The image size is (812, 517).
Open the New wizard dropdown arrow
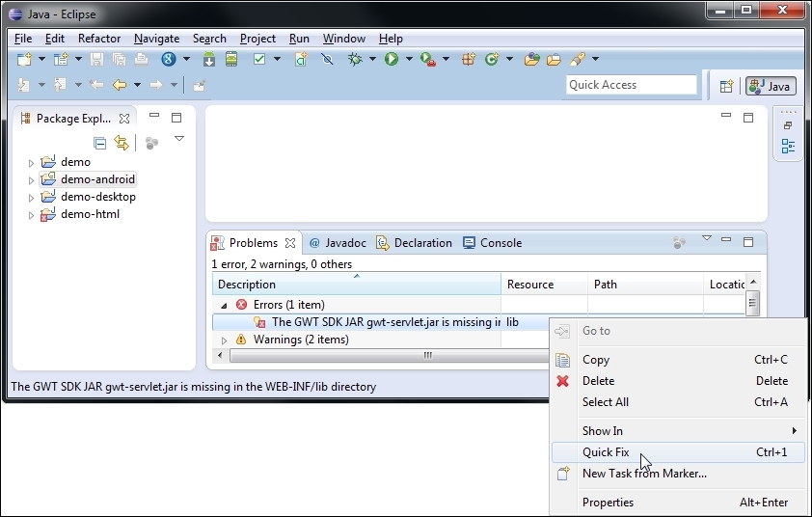pyautogui.click(x=41, y=60)
